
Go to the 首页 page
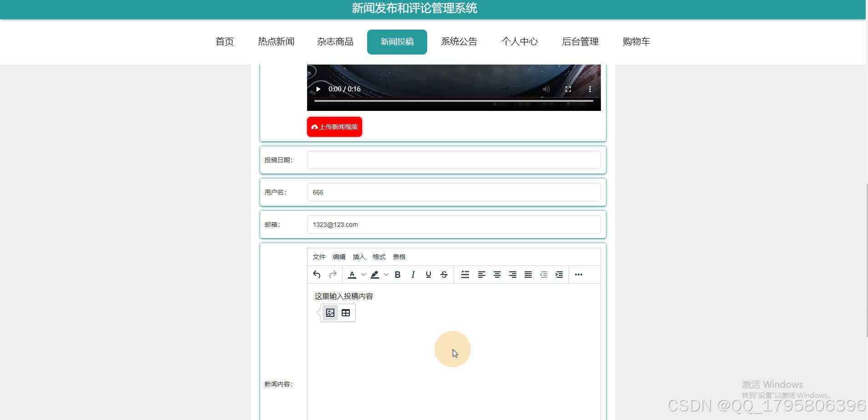224,42
